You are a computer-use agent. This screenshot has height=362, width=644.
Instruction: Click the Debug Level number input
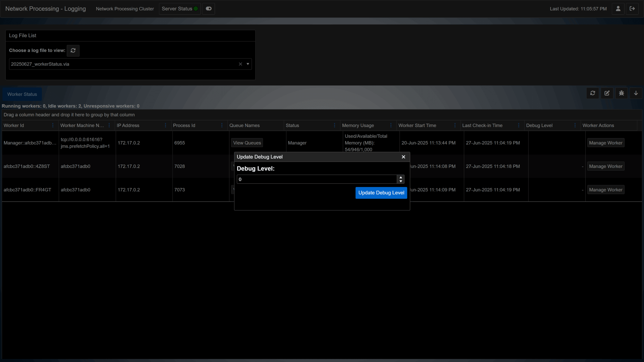pos(317,179)
